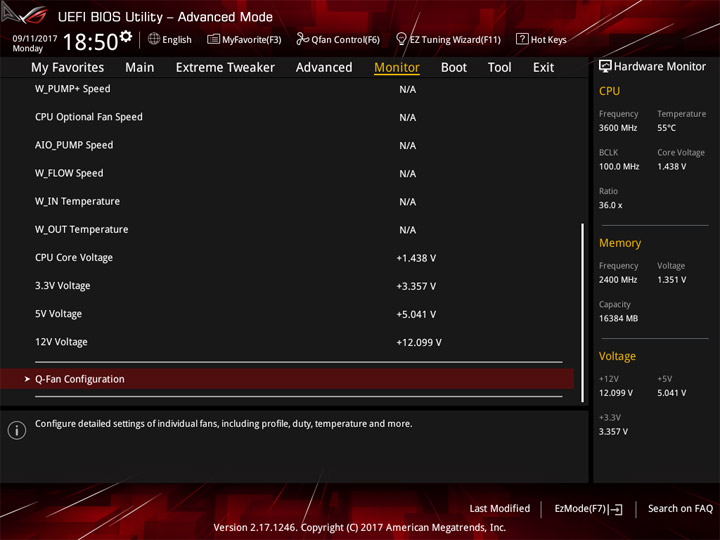Screen dimensions: 720x540
Task: Click the 100.0 MHz BCLK value
Action: pyautogui.click(x=619, y=167)
